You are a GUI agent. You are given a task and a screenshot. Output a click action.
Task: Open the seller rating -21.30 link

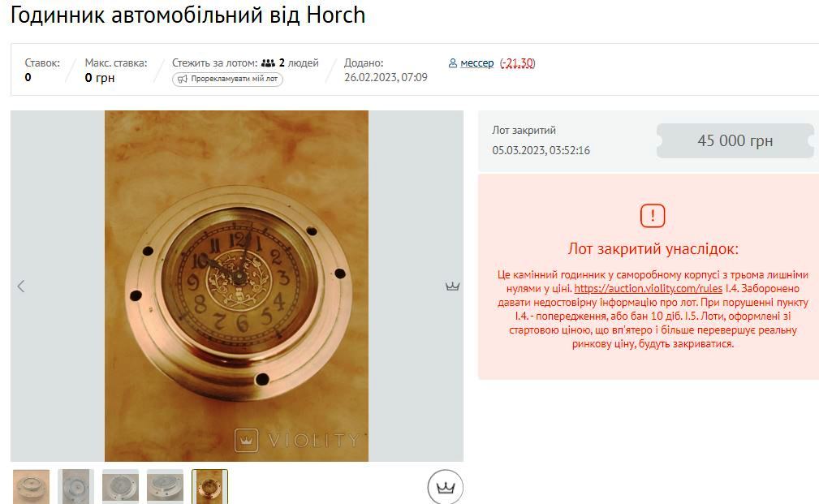point(518,63)
